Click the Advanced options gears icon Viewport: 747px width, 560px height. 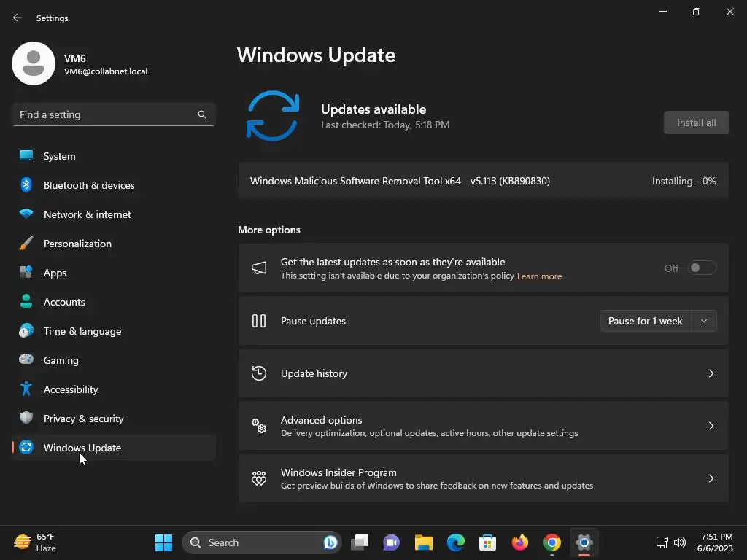pos(259,426)
